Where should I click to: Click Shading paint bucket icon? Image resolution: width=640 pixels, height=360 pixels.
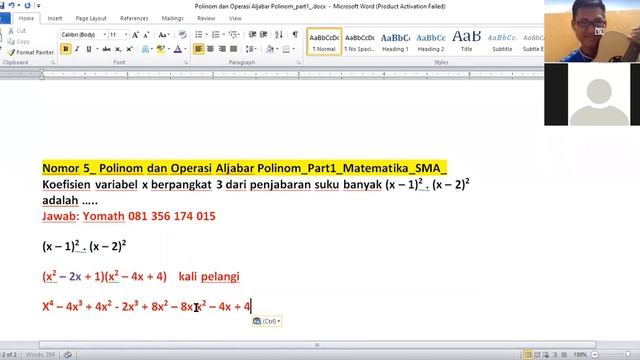(x=269, y=49)
